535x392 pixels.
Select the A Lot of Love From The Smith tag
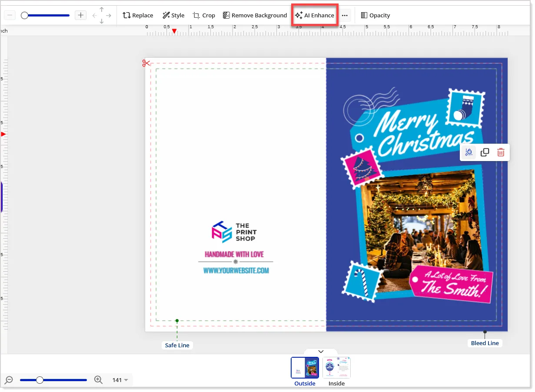click(x=452, y=283)
